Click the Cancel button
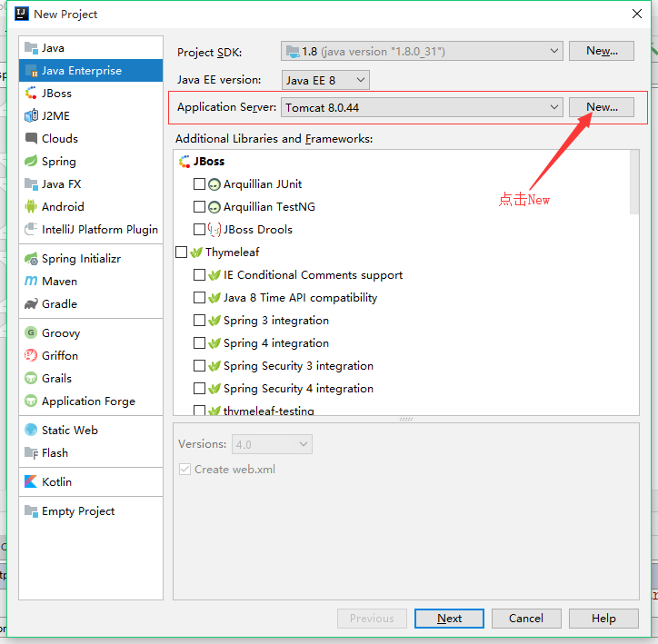The height and width of the screenshot is (644, 658). click(x=526, y=619)
